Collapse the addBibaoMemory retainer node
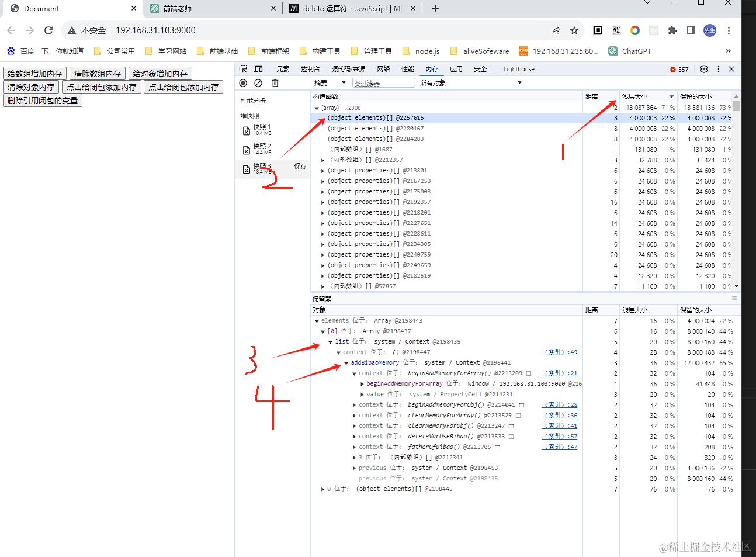 (x=346, y=363)
